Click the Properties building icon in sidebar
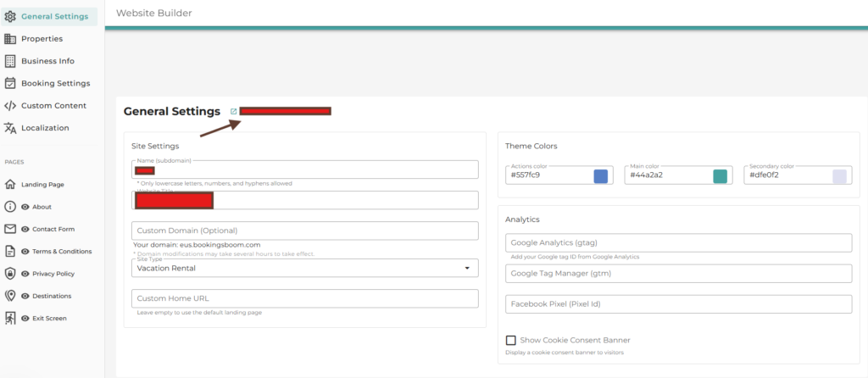Viewport: 868px width, 378px height. 10,38
